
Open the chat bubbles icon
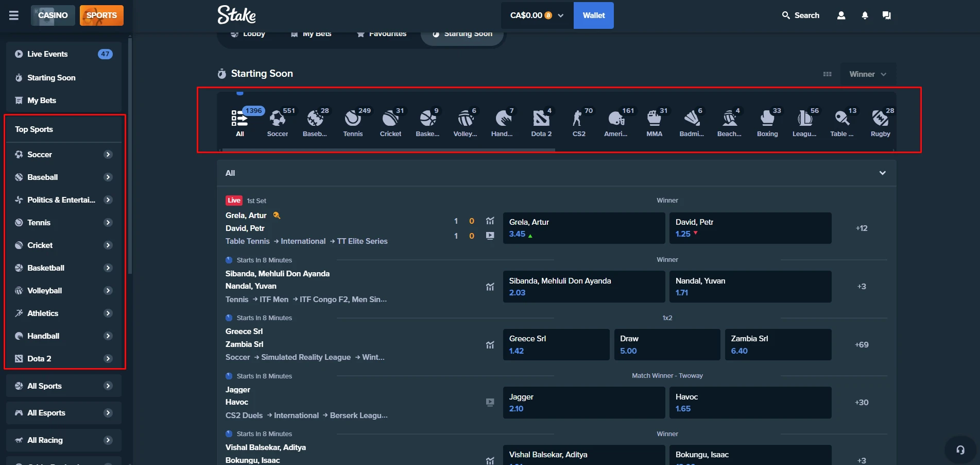[x=886, y=15]
